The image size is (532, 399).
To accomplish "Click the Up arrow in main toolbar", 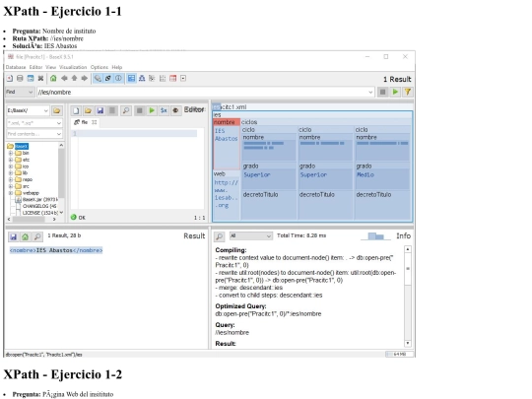I will tap(74, 79).
